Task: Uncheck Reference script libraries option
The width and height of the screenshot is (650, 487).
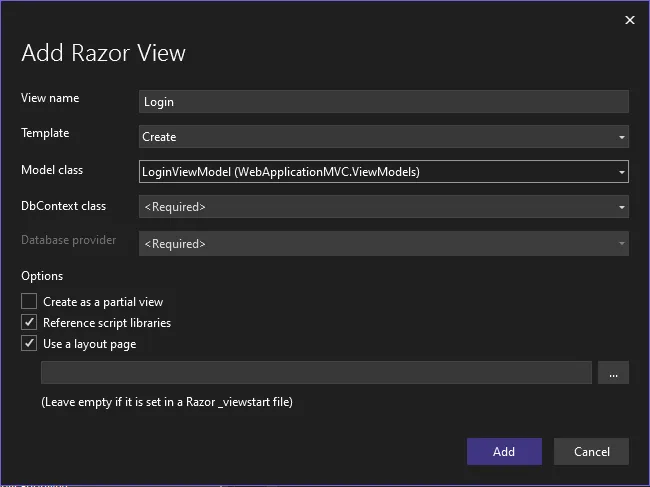Action: pyautogui.click(x=29, y=323)
